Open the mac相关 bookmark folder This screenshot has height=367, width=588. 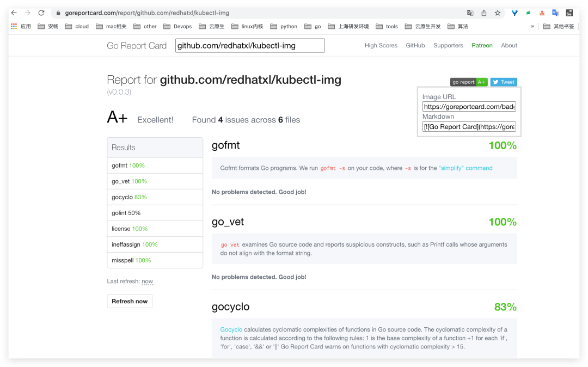(111, 26)
